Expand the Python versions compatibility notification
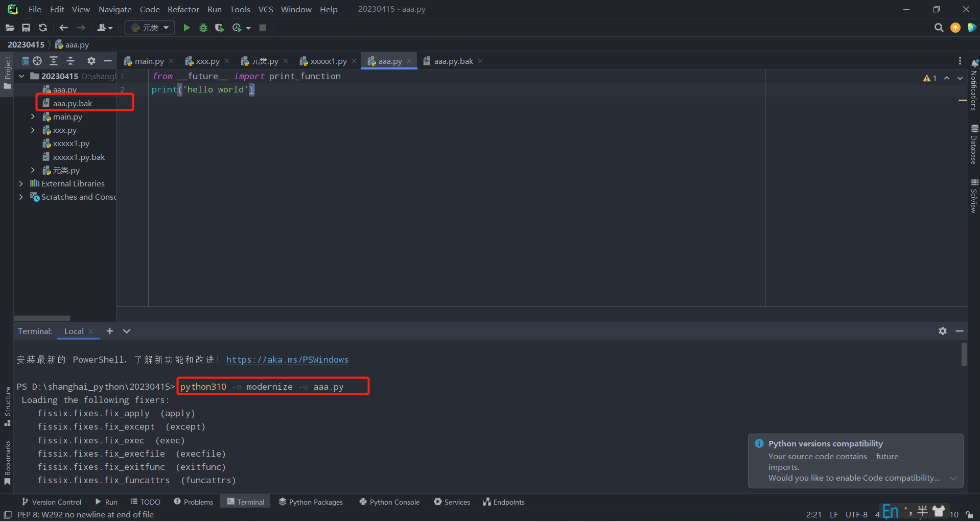This screenshot has height=522, width=980. coord(953,478)
